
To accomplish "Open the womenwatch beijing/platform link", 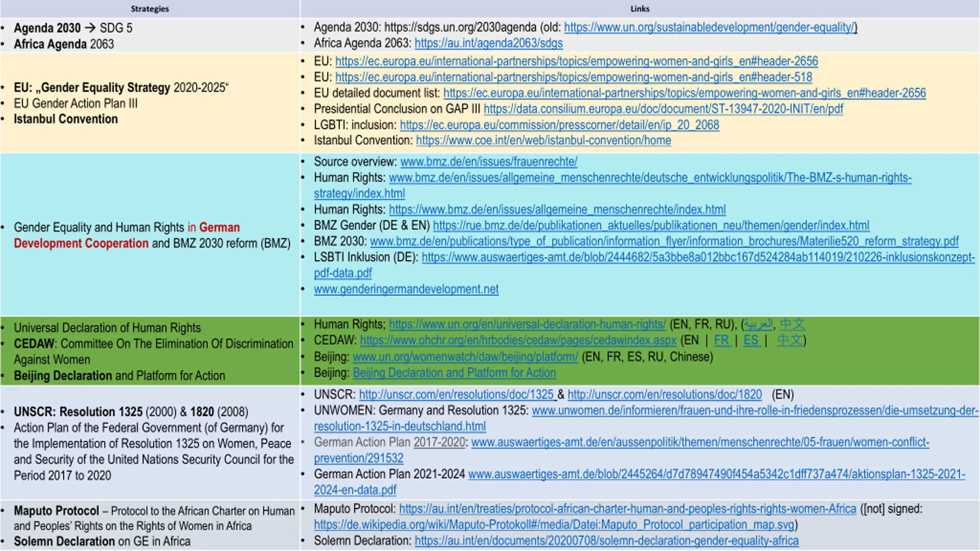I will tap(465, 357).
